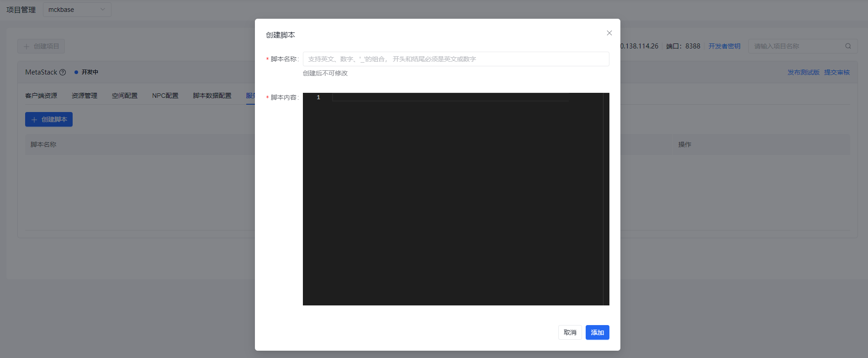This screenshot has width=868, height=358.
Task: Click the 发布测试版 link
Action: pos(803,72)
